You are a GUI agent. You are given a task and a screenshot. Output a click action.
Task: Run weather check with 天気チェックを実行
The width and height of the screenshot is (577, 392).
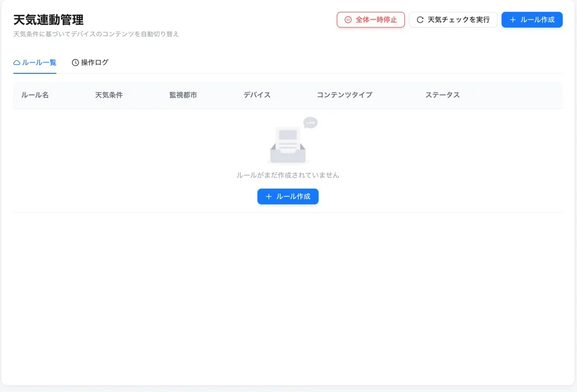[x=453, y=20]
